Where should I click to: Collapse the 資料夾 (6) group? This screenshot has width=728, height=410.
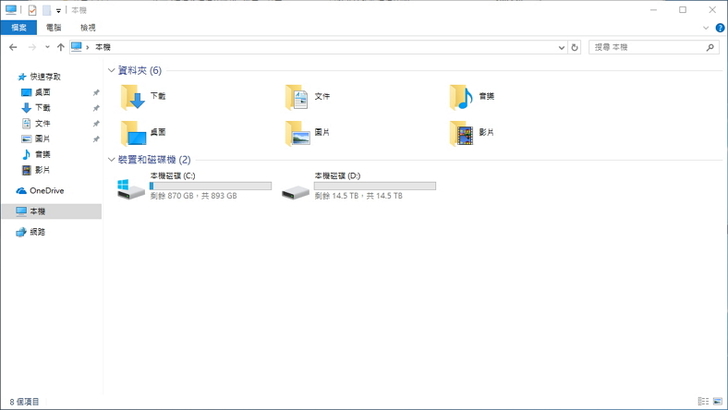(111, 71)
